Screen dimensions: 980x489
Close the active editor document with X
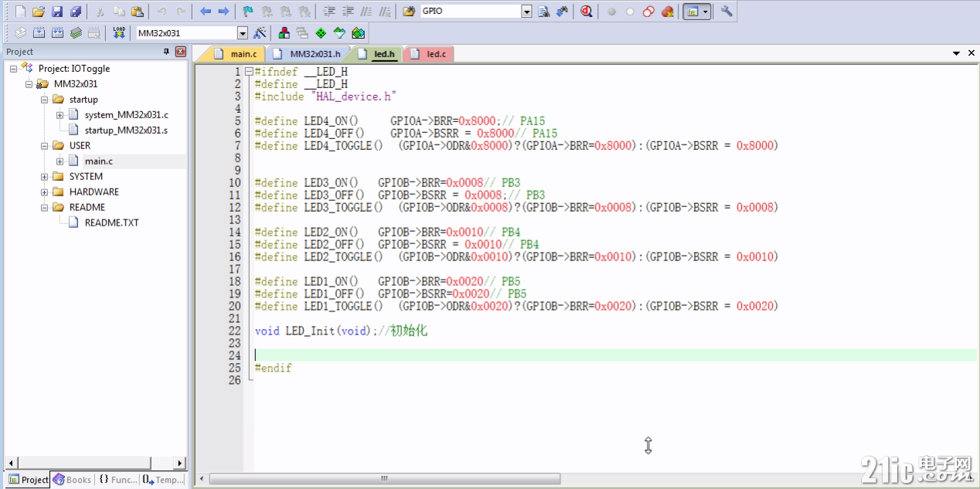click(971, 53)
